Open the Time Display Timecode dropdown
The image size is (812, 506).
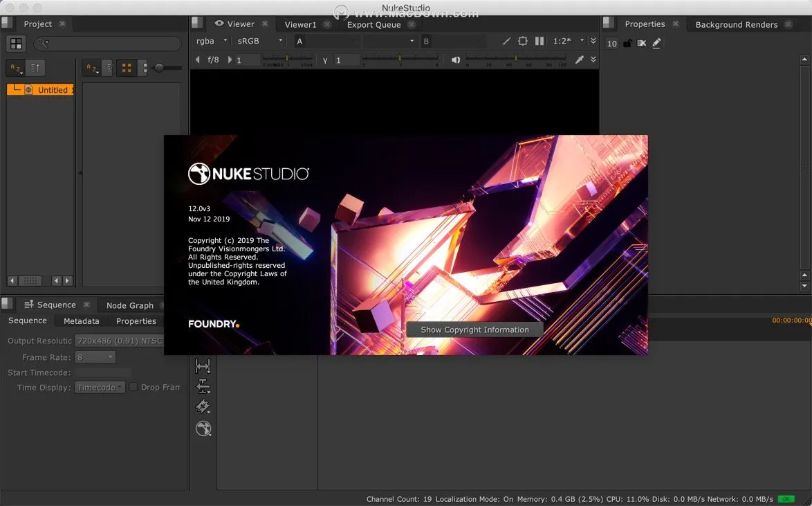[x=100, y=387]
